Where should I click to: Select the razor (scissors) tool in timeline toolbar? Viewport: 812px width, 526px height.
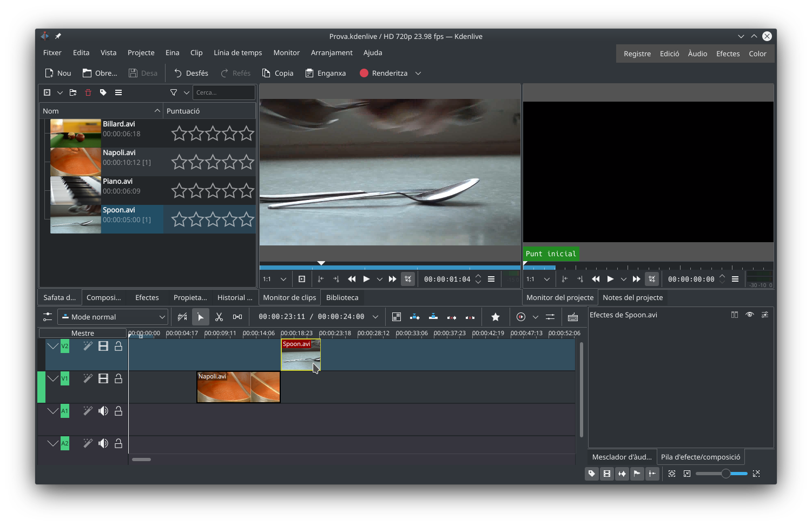point(219,317)
